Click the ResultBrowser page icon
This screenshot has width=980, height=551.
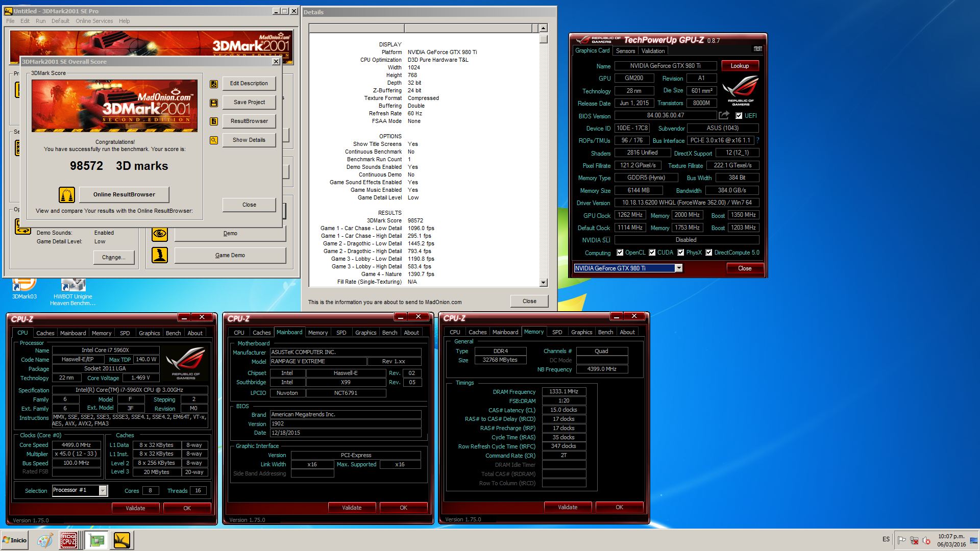(214, 121)
